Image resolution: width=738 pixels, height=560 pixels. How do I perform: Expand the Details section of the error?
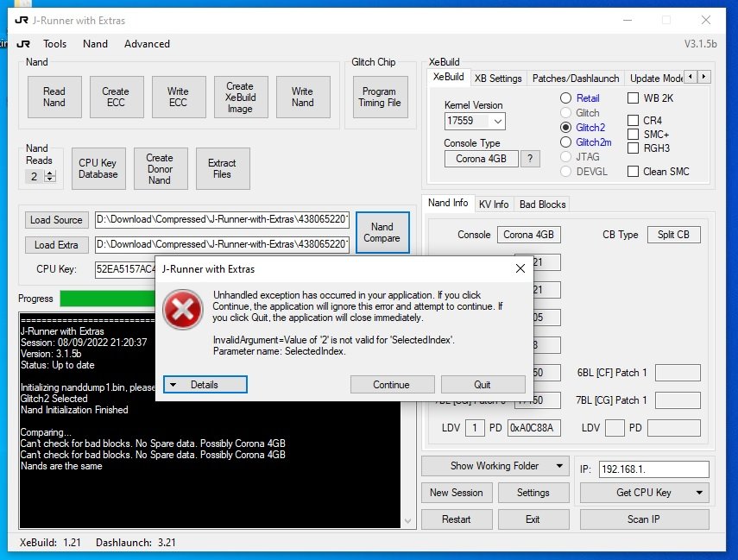(x=205, y=385)
